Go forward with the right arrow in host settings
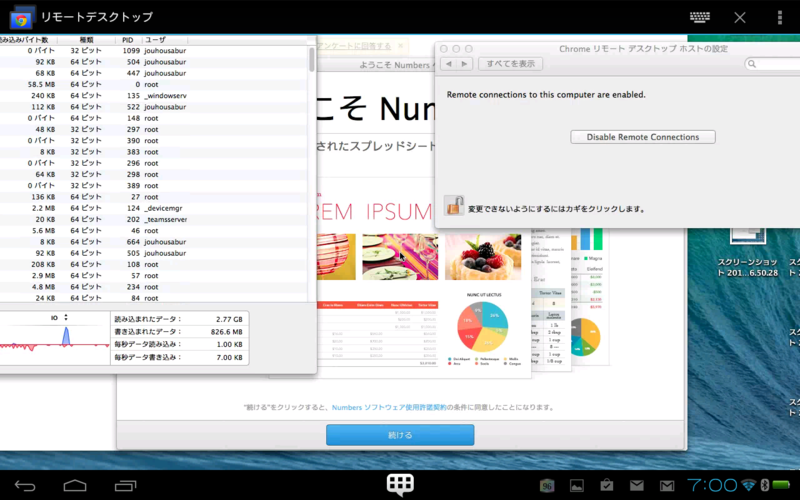Image resolution: width=800 pixels, height=500 pixels. (464, 64)
